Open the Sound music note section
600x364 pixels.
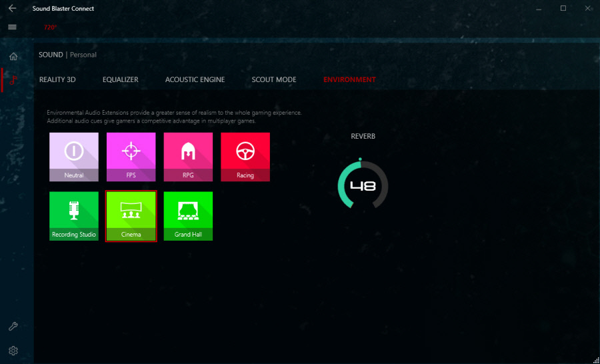[13, 81]
